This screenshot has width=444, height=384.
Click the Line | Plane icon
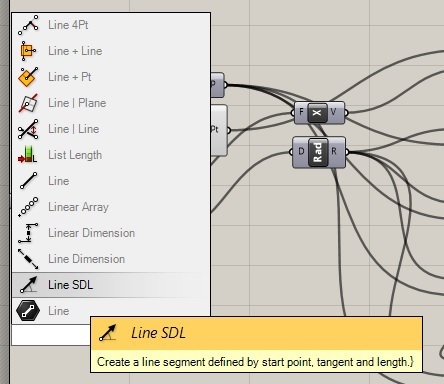click(x=28, y=103)
